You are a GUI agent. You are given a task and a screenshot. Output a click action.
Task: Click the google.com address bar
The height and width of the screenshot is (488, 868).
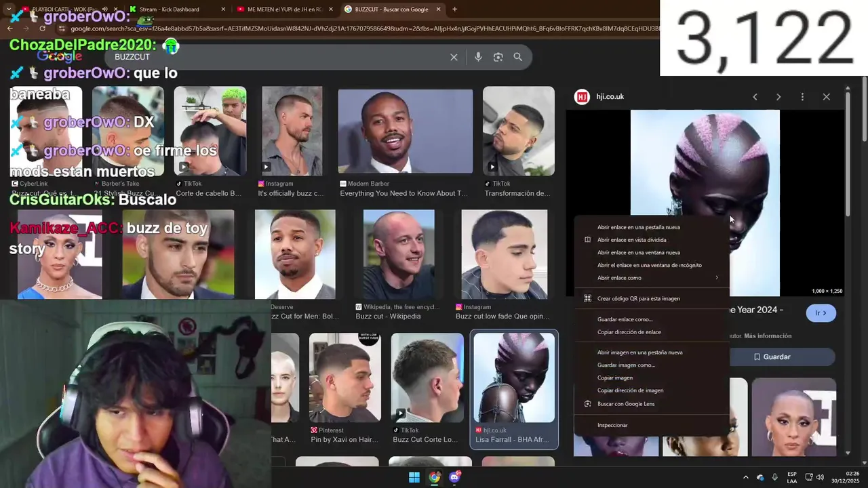359,28
